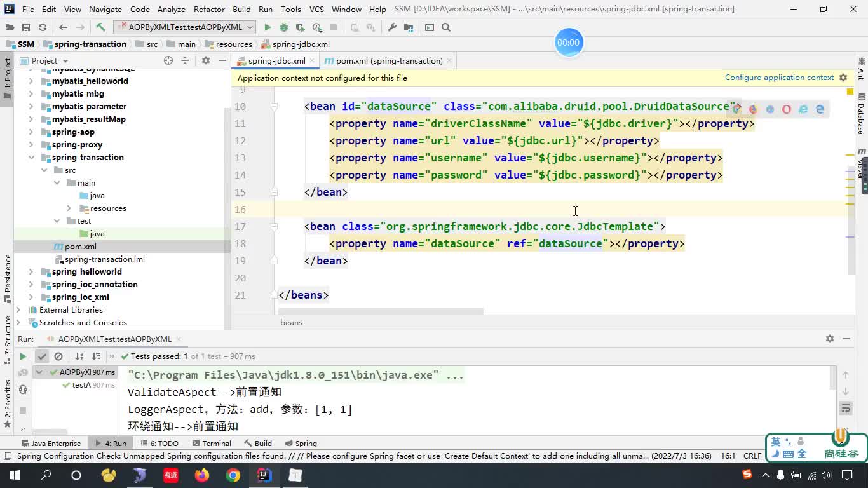Open Settings with the wrench icon
This screenshot has height=488, width=868.
[x=392, y=27]
